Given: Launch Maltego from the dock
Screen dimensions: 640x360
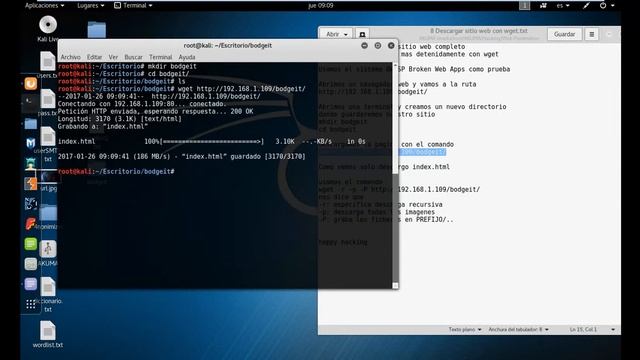Looking at the screenshot, I should tap(31, 204).
